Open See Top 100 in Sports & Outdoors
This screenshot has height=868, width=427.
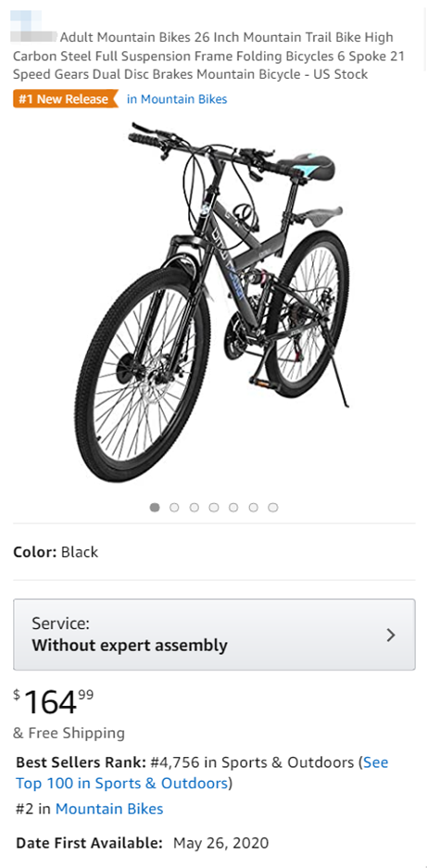click(202, 773)
